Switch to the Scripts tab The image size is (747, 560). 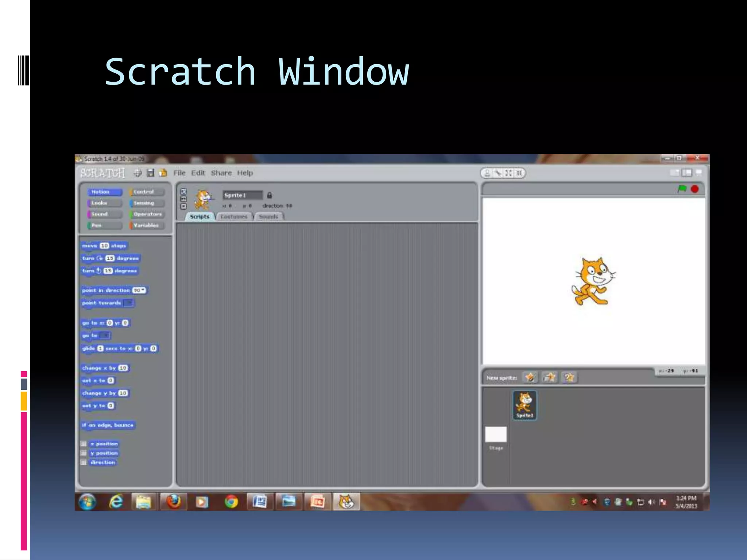point(200,217)
